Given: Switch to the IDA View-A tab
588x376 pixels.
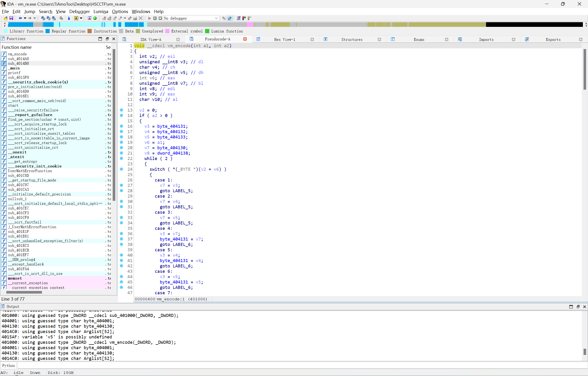Looking at the screenshot, I should click(151, 39).
